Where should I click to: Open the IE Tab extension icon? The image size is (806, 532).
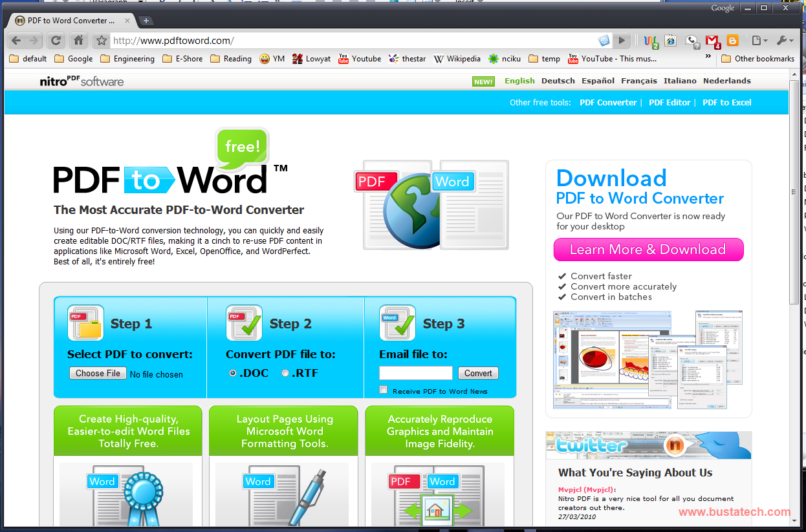671,41
